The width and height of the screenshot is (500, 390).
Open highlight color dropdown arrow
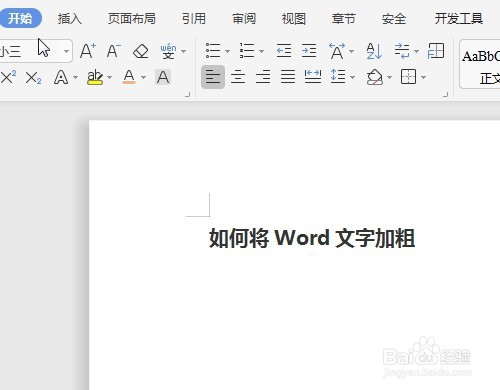click(110, 77)
